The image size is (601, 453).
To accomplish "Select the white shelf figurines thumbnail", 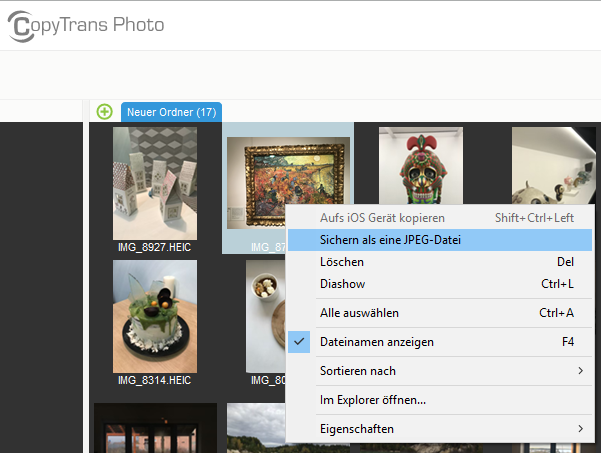I will click(553, 166).
